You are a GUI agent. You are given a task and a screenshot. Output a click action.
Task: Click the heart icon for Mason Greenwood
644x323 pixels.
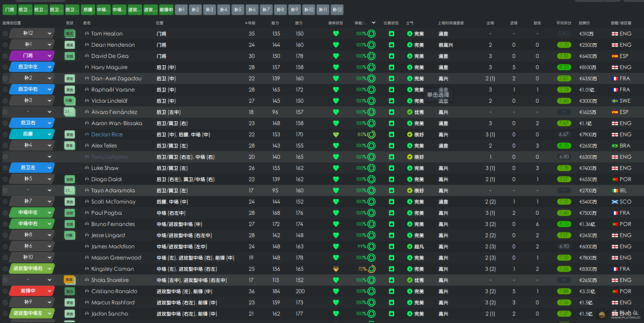336,258
